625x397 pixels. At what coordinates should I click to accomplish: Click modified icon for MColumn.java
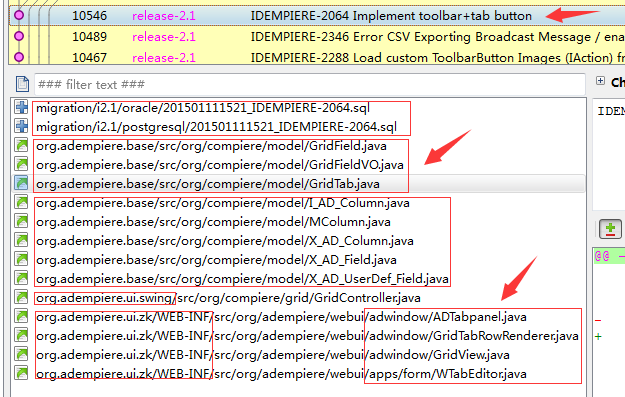[x=22, y=221]
